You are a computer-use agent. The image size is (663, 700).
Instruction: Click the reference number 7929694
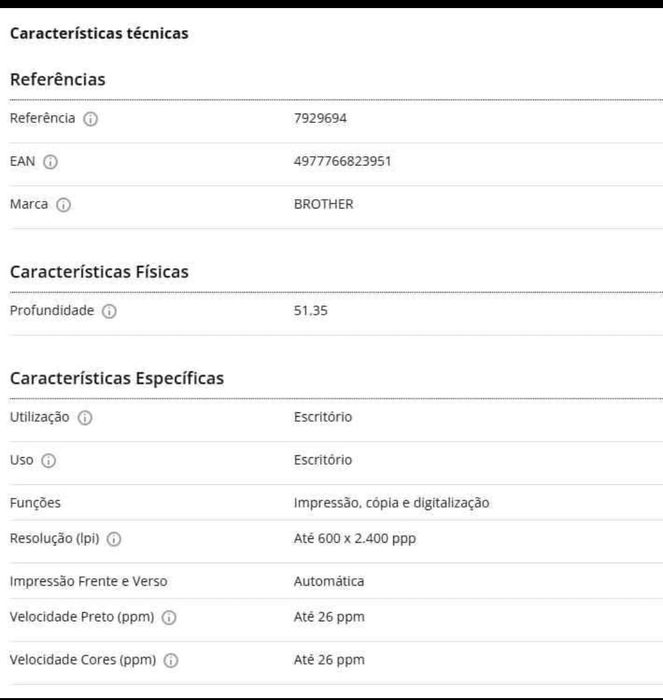pyautogui.click(x=320, y=119)
